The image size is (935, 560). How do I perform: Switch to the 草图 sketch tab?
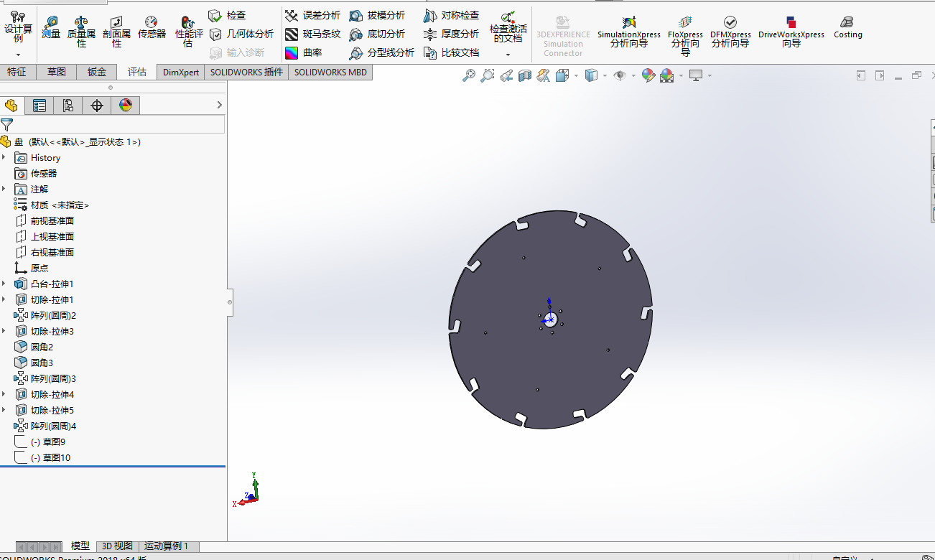click(x=57, y=72)
